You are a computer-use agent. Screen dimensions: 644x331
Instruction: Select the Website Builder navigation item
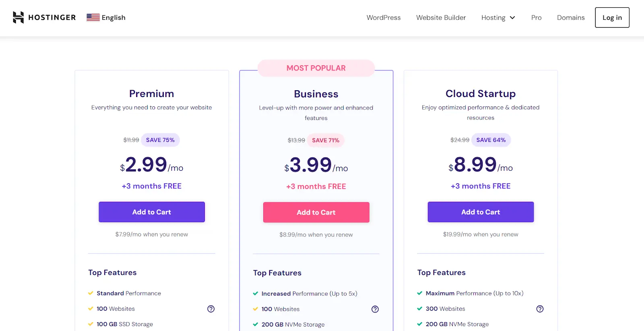pos(441,17)
